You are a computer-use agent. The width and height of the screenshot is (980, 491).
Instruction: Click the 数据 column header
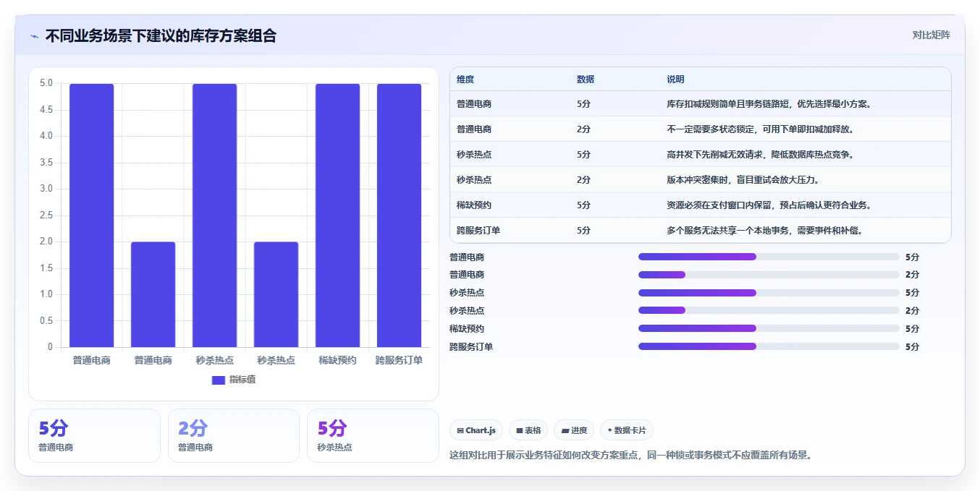[586, 80]
